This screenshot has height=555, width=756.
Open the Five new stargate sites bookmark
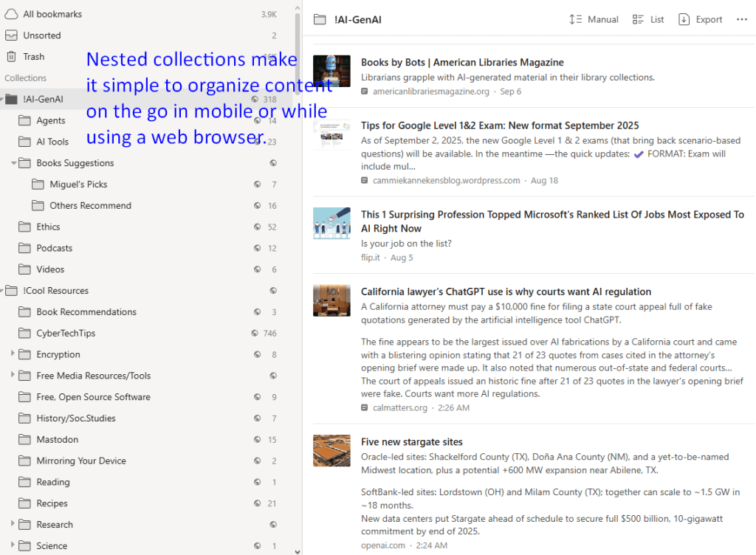411,442
